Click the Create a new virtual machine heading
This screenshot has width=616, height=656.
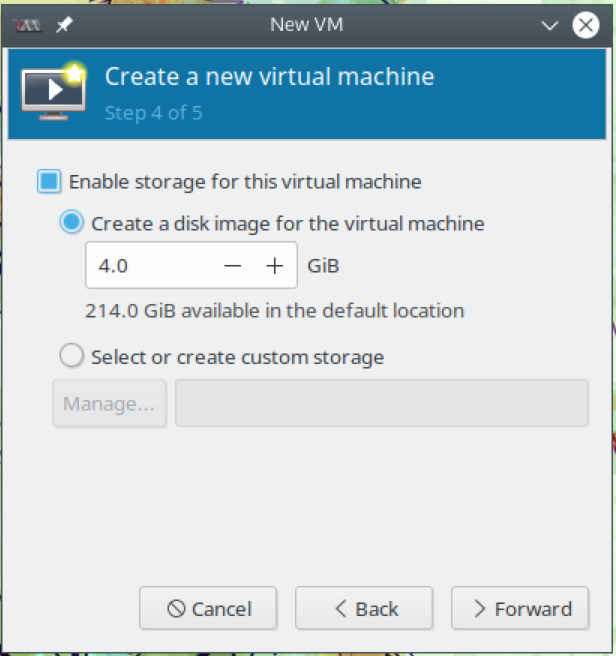click(x=270, y=77)
